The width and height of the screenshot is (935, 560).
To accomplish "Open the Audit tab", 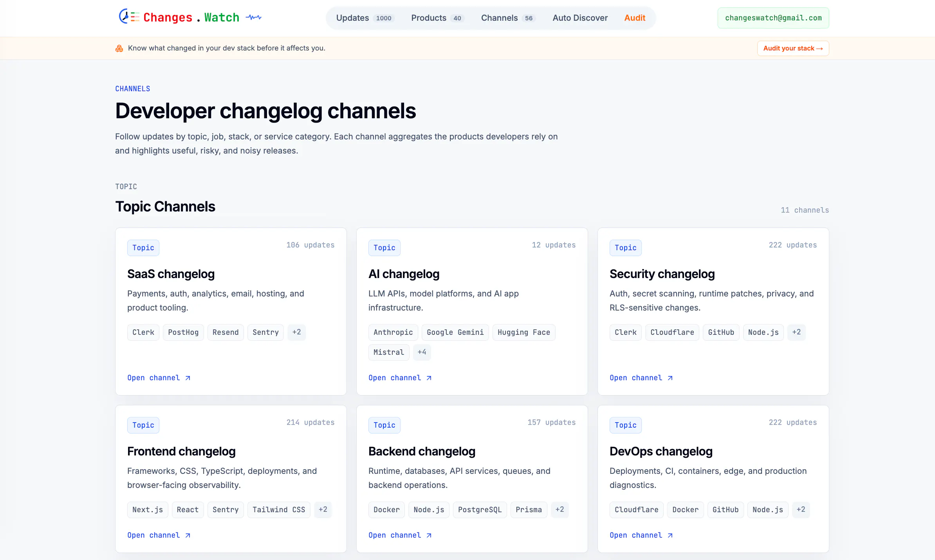I will coord(635,18).
